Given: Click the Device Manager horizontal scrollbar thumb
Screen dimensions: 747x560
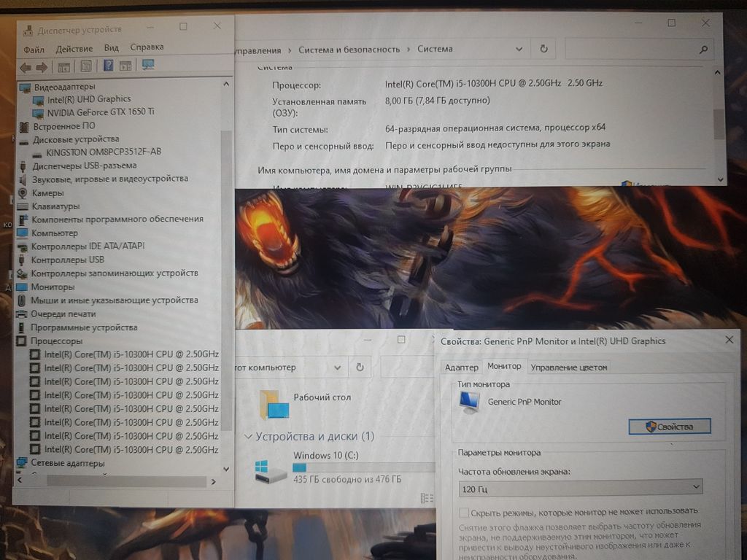Looking at the screenshot, I should (126, 481).
